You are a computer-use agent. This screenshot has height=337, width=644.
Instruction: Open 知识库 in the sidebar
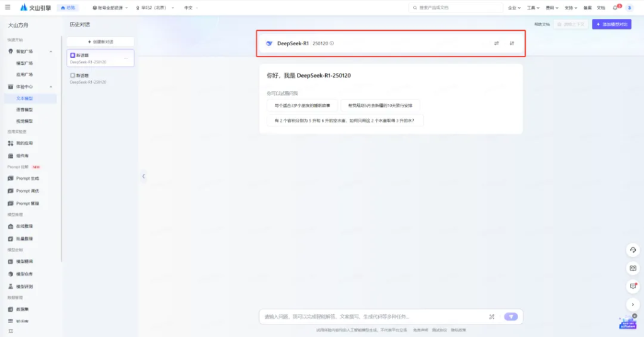click(23, 321)
